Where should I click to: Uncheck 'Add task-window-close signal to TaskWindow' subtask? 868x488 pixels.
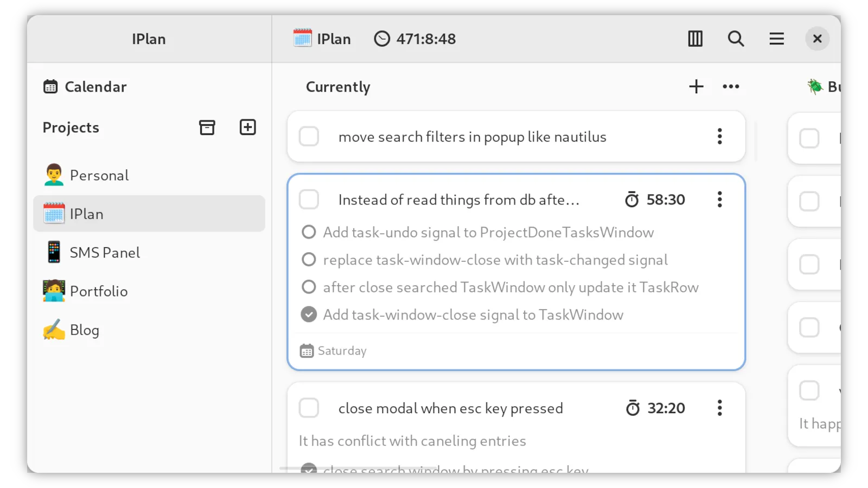pyautogui.click(x=309, y=314)
